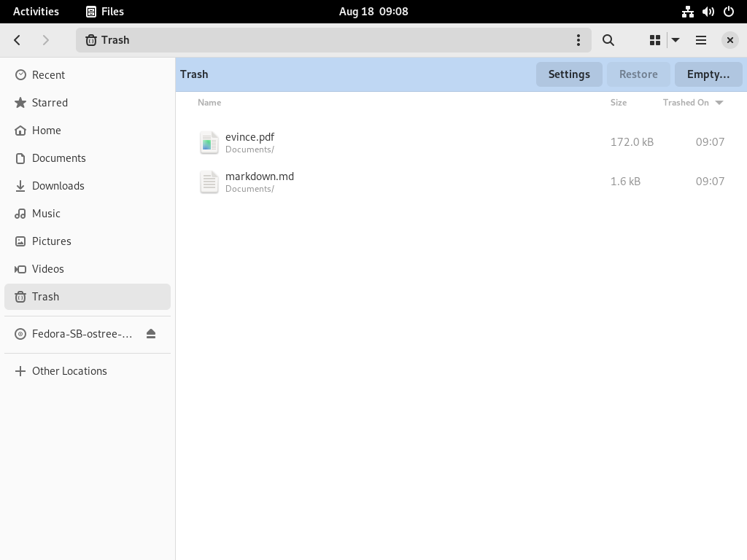747x560 pixels.
Task: Open the Files app menu in top bar
Action: click(x=105, y=12)
